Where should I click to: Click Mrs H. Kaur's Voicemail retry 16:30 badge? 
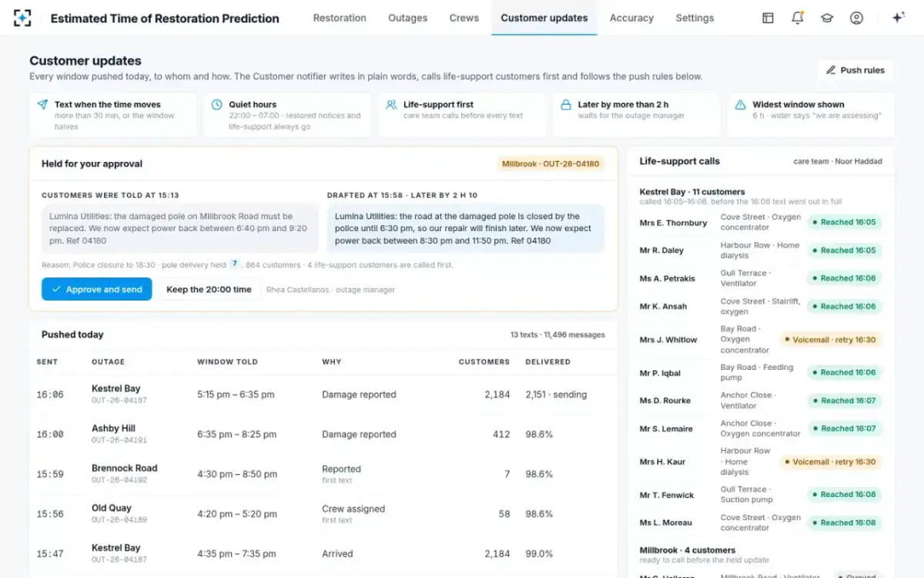pos(830,462)
